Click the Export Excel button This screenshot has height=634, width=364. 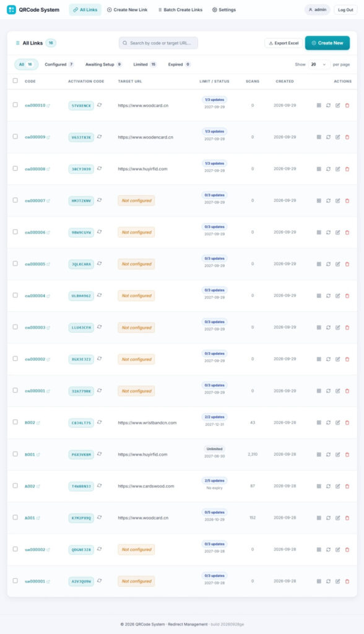(284, 43)
